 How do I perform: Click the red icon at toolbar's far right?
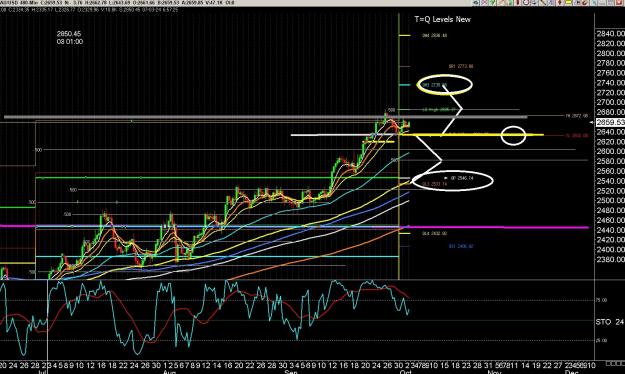coord(620,2)
